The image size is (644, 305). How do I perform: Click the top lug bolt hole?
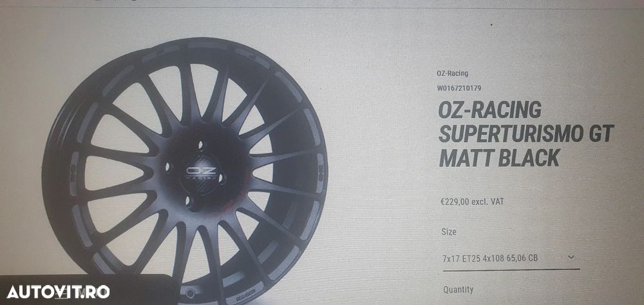pos(201,144)
